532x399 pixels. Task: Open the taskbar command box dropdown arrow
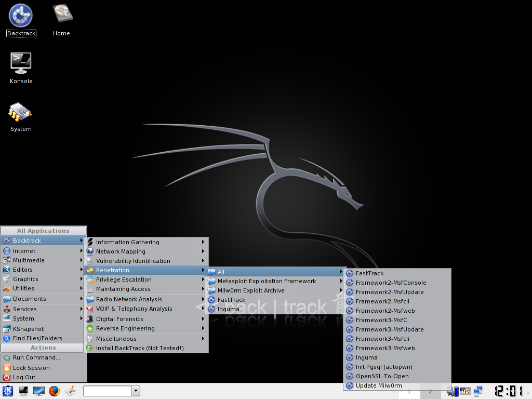[x=136, y=391]
